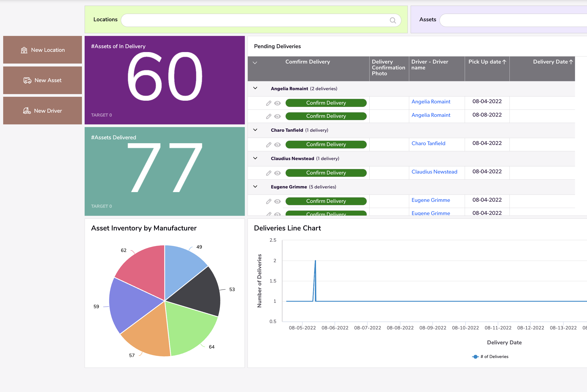Click the chevron in the table header row

point(255,63)
